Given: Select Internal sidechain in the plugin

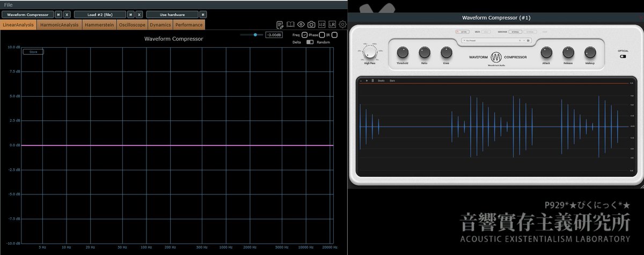Looking at the screenshot, I should point(515,32).
